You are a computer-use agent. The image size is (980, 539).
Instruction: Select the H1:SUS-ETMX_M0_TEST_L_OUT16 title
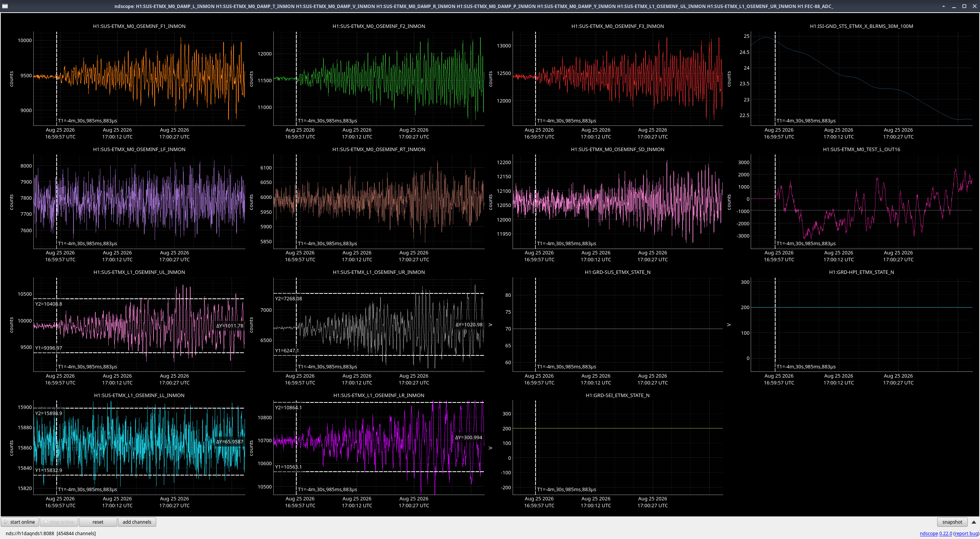click(x=861, y=150)
